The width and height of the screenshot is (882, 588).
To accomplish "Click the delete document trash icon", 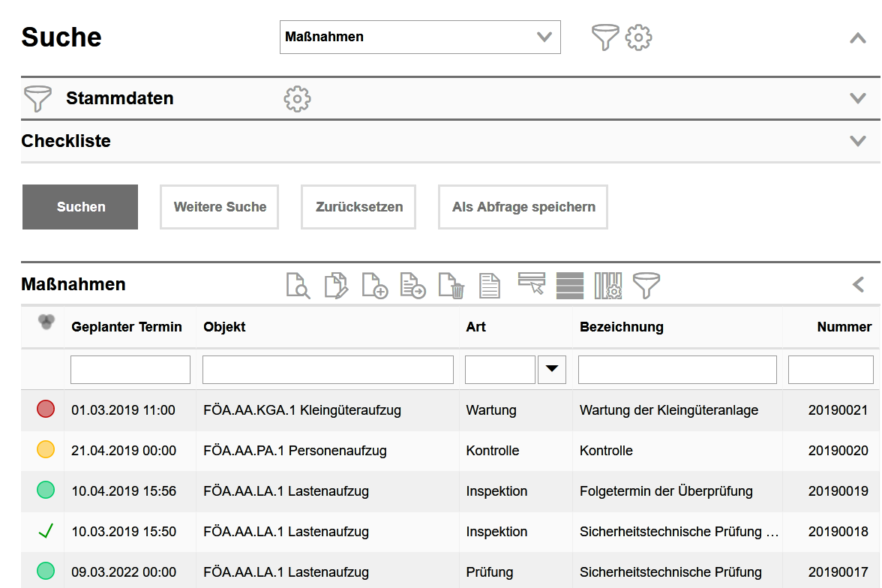I will [x=451, y=286].
